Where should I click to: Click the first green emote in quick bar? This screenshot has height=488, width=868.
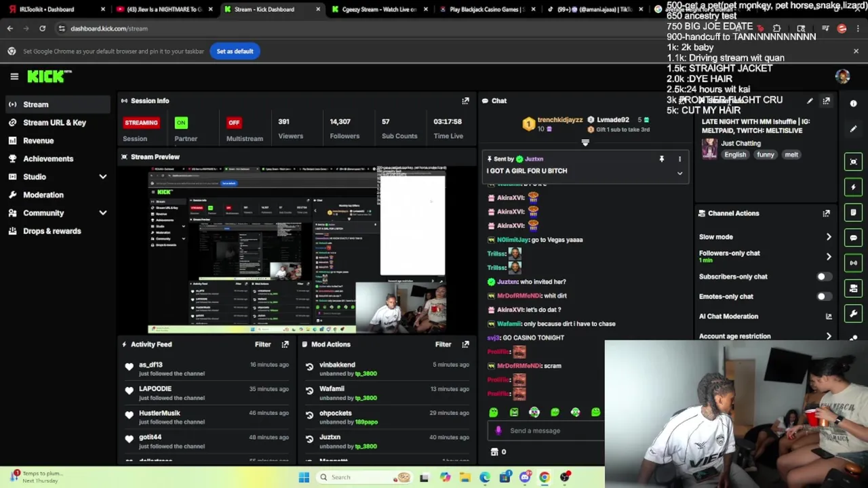point(494,412)
